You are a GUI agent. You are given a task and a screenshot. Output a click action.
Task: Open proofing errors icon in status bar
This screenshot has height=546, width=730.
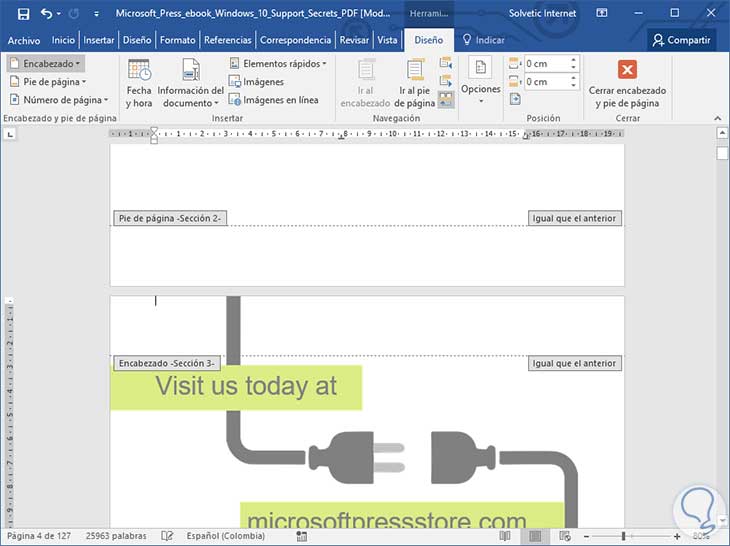[x=167, y=536]
